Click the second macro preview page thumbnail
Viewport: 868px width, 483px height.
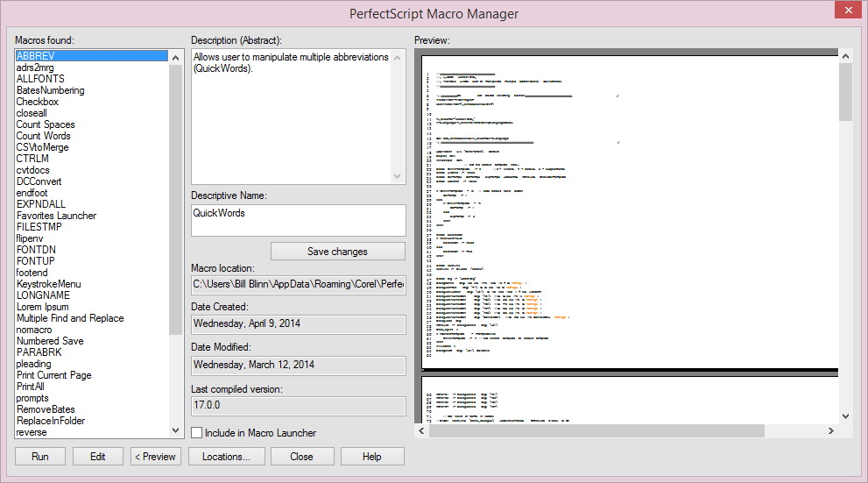tap(630, 400)
